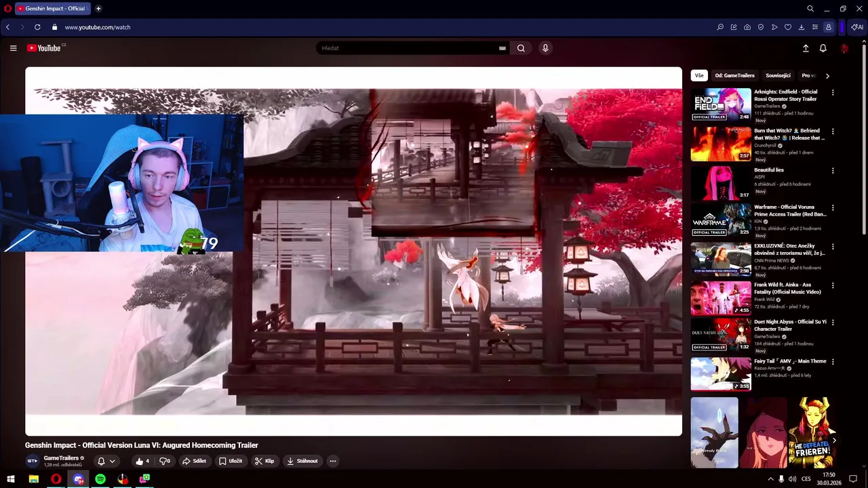868x488 pixels.
Task: Select the Související filter chip
Action: pyautogui.click(x=778, y=75)
